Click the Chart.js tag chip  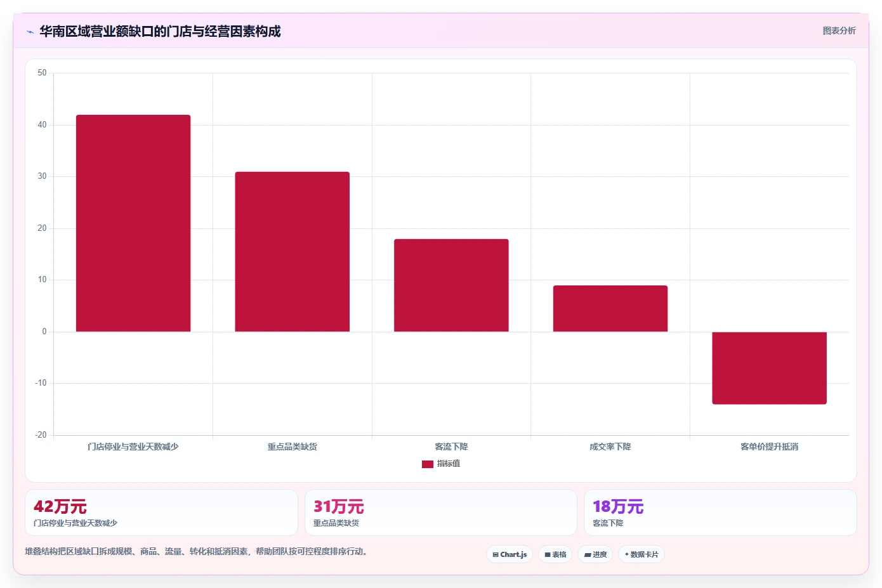[x=510, y=554]
